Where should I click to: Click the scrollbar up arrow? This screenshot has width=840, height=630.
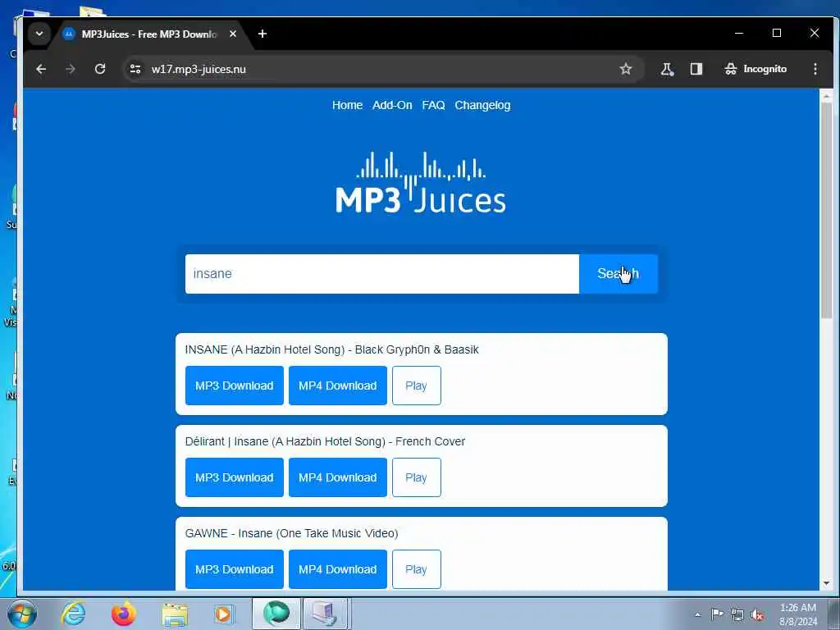click(x=826, y=96)
